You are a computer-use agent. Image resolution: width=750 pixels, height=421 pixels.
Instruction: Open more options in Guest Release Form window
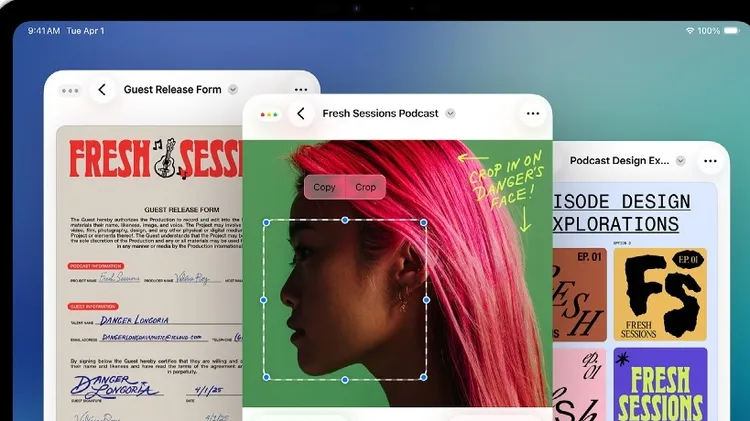tap(301, 89)
